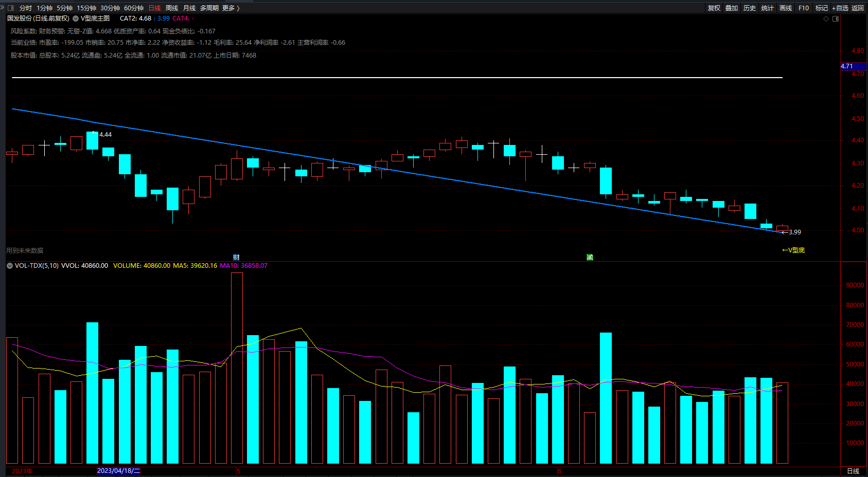The image size is (868, 477).
Task: Expand the collapsed left sidebar double-arrow
Action: pyautogui.click(x=3, y=8)
